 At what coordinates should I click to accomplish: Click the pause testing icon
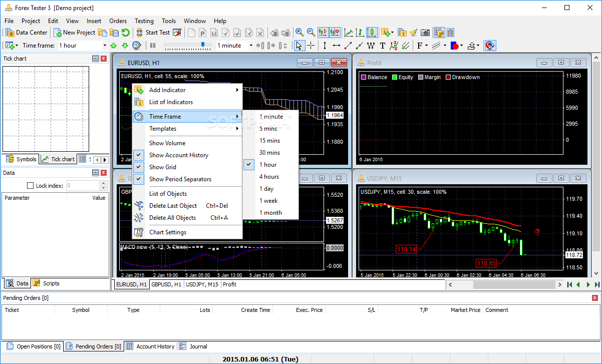(x=153, y=46)
